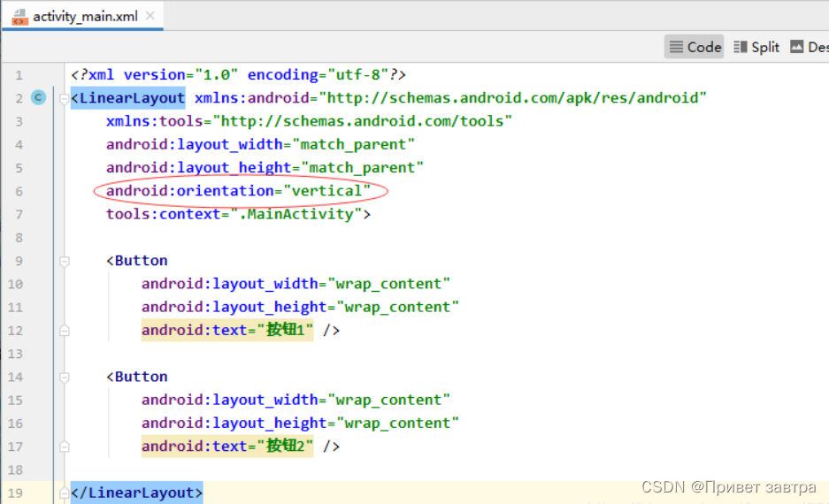Screen dimensions: 829x504
Task: Click line number 8 in the gutter
Action: tap(19, 238)
